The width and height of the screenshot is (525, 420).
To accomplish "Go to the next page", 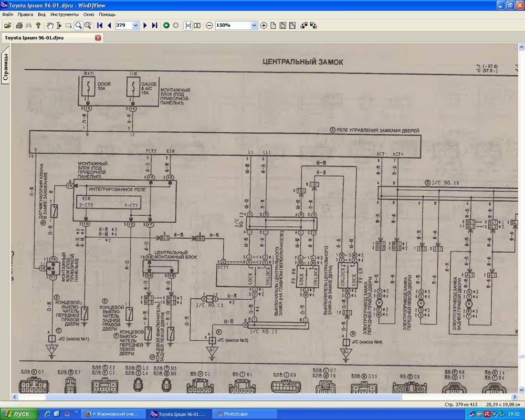I will 145,25.
